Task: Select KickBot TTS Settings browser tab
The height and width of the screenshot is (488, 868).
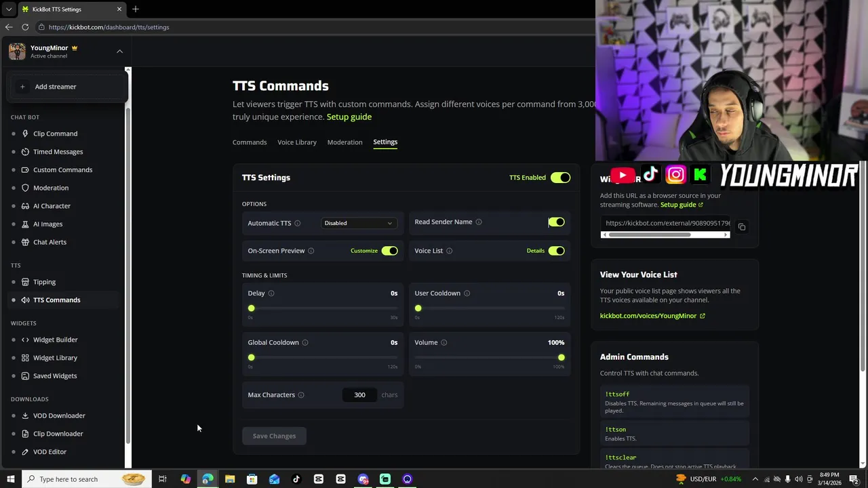Action: 71,9
